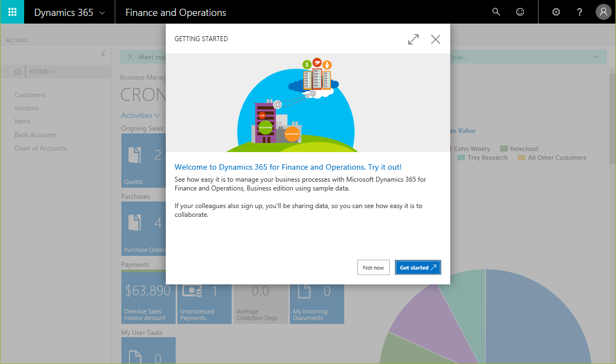Click the 'Purchases' group label
This screenshot has height=364, width=616.
tap(136, 197)
